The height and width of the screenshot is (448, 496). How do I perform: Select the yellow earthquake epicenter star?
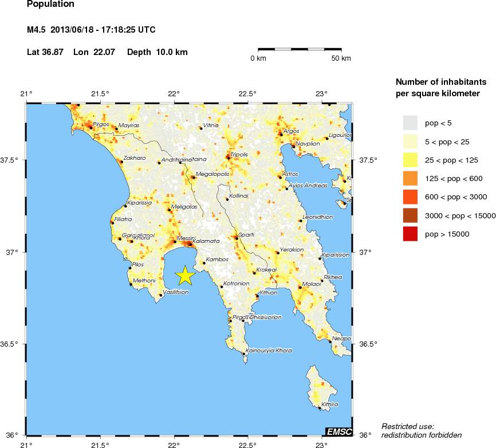pyautogui.click(x=185, y=275)
